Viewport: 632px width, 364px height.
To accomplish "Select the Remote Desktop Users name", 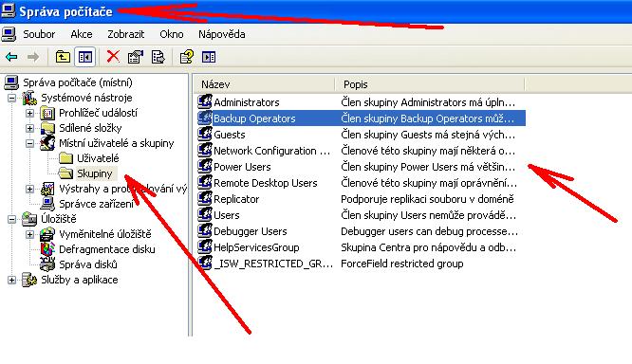I will [x=265, y=183].
